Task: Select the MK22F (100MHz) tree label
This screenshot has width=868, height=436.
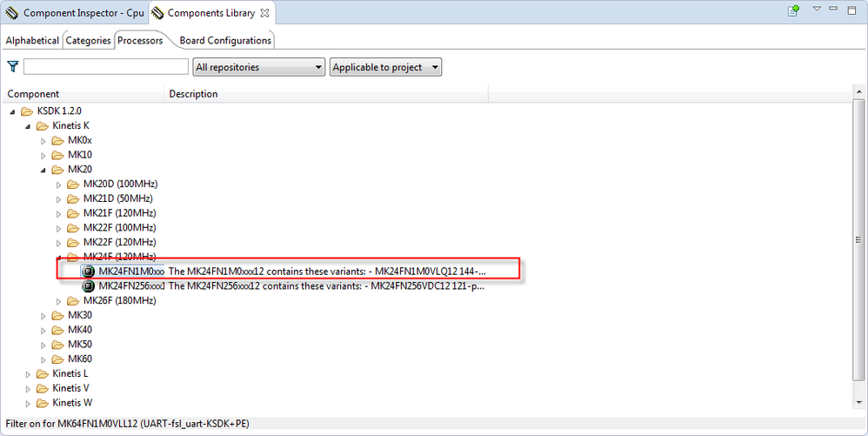Action: pyautogui.click(x=119, y=228)
